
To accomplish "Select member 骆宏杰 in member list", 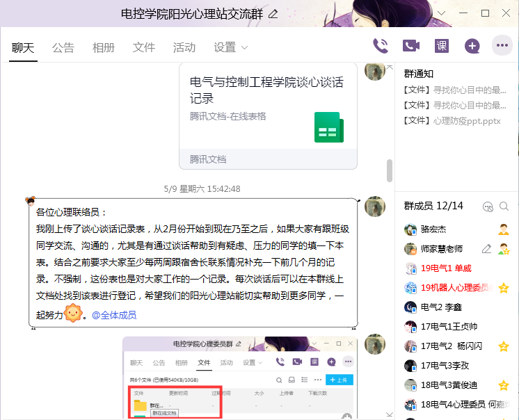I will [433, 229].
